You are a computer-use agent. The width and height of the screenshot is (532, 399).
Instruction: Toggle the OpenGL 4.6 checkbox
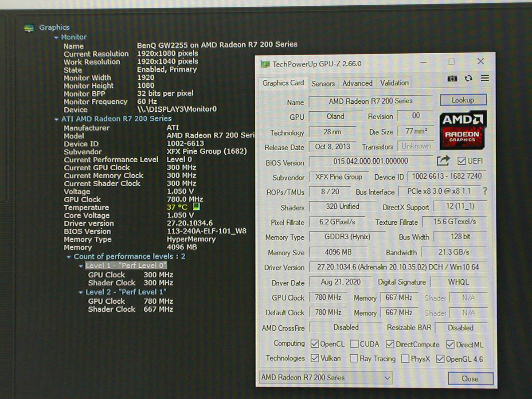pyautogui.click(x=440, y=359)
